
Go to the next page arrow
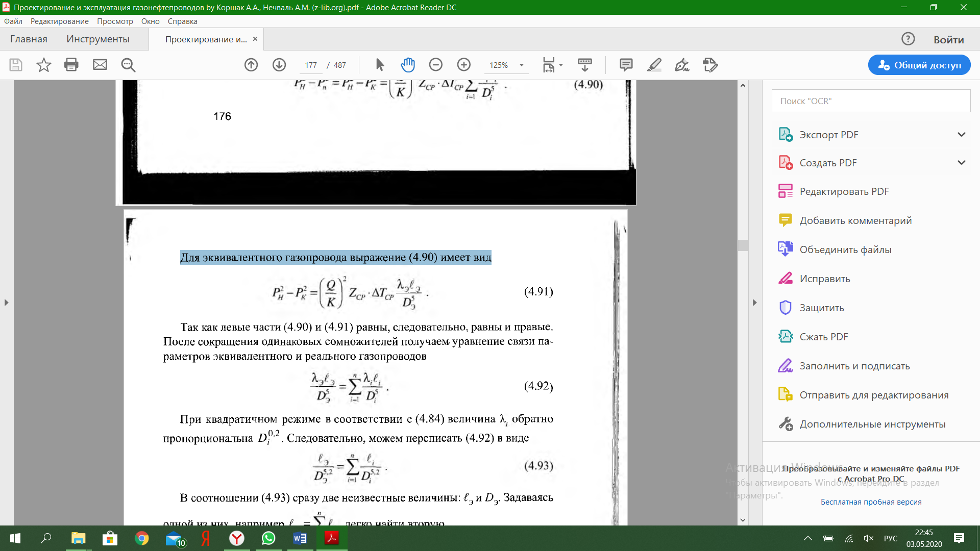coord(279,65)
